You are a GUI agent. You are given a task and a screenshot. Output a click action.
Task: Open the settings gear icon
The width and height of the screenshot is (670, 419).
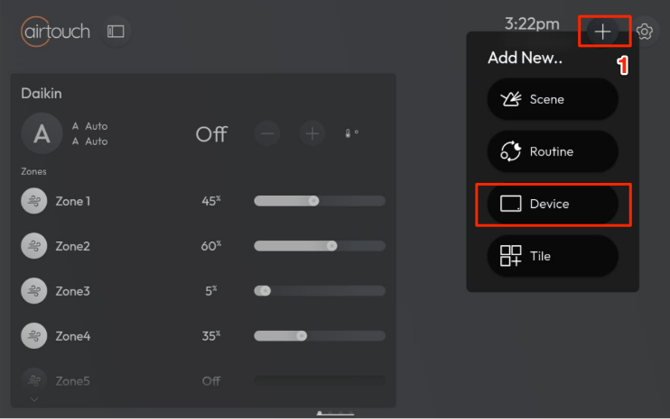click(x=646, y=32)
